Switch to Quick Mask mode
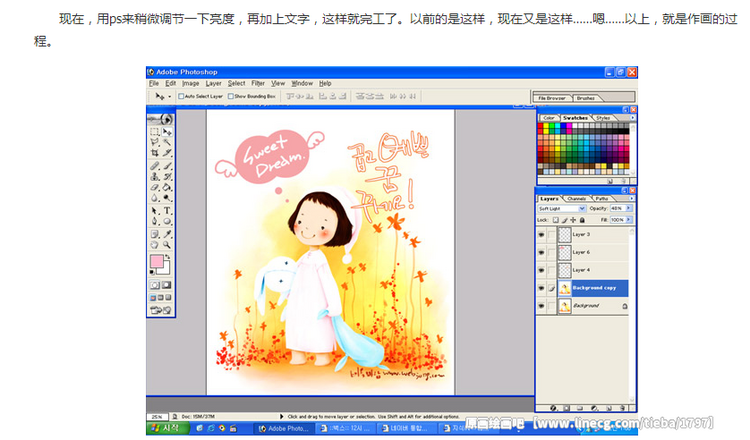This screenshot has width=750, height=440. [x=166, y=285]
